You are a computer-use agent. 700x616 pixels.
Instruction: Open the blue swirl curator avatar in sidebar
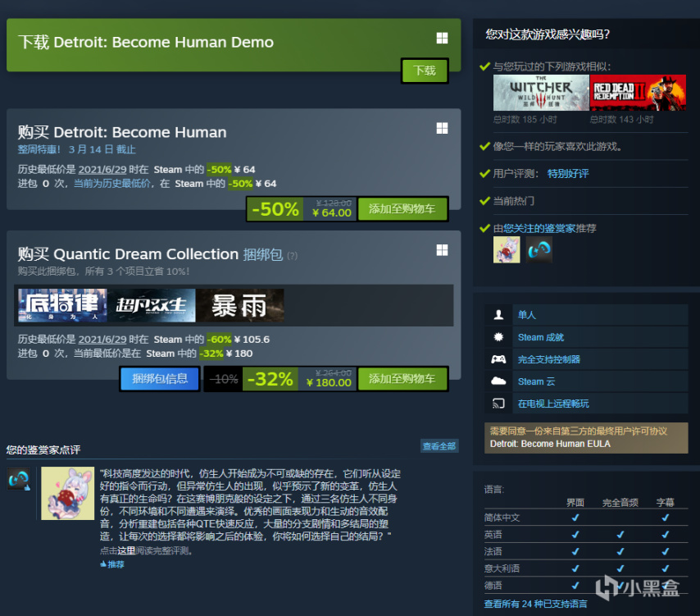click(x=539, y=249)
